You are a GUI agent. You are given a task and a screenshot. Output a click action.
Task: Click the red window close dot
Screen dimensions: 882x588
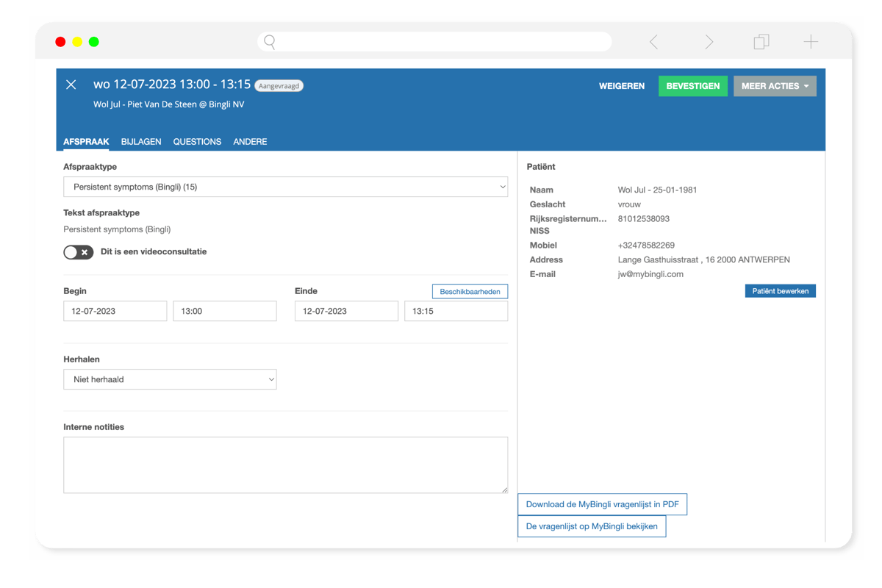(x=60, y=42)
